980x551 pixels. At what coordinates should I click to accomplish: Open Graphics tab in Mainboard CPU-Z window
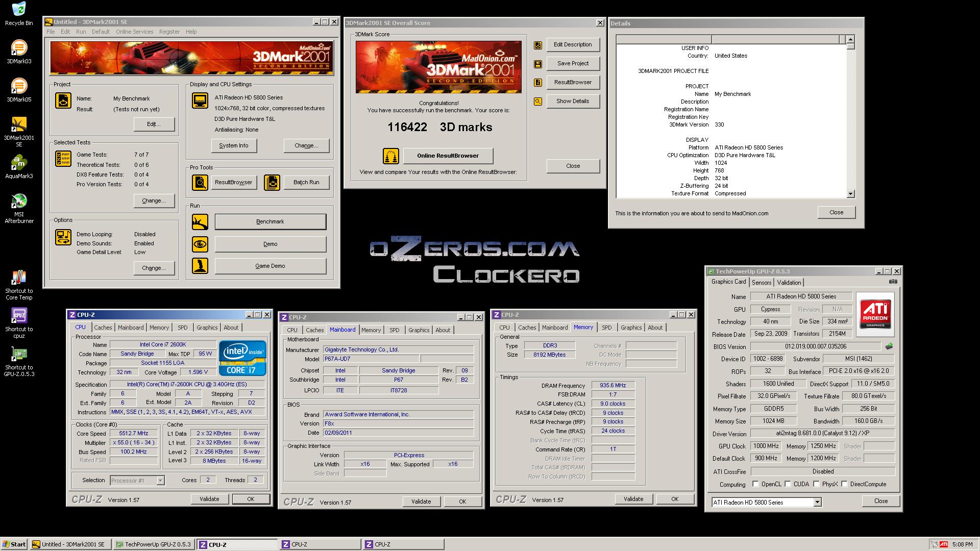click(419, 330)
